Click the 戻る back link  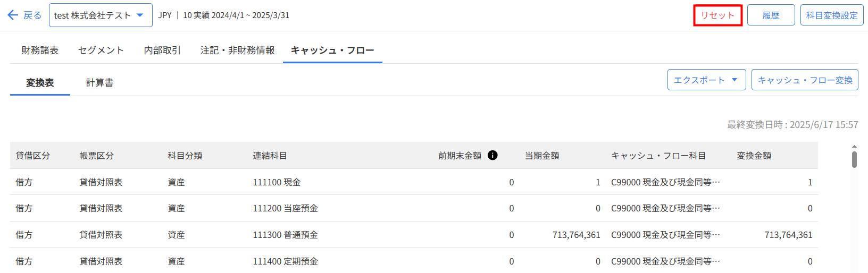click(x=32, y=15)
